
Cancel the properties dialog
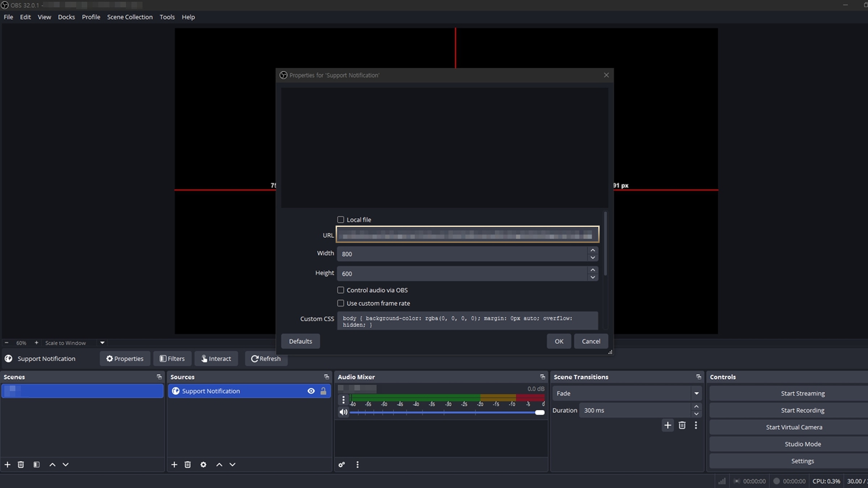pos(591,341)
